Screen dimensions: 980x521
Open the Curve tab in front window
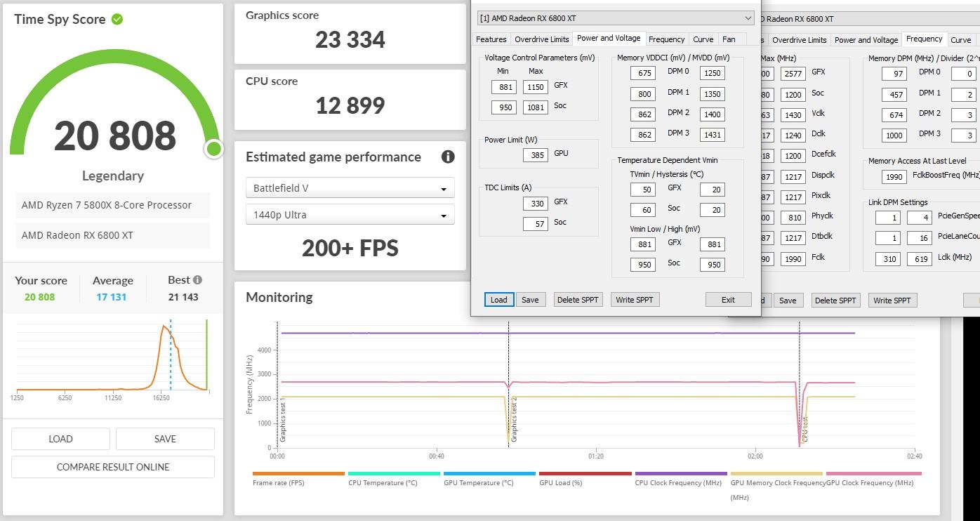(703, 39)
